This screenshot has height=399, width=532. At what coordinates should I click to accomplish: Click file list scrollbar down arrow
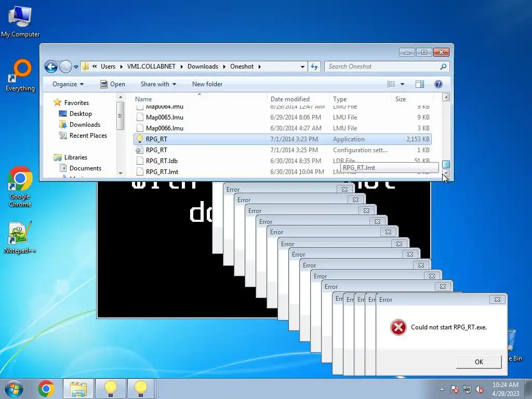pyautogui.click(x=446, y=173)
